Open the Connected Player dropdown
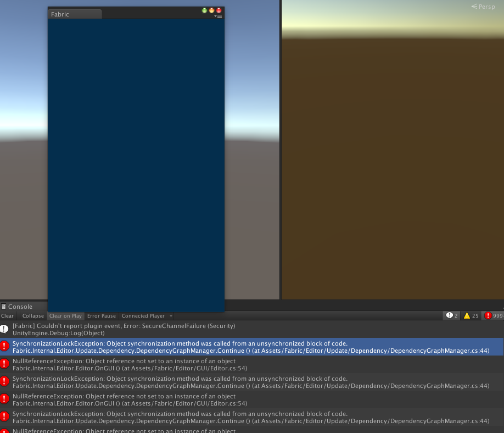 point(145,315)
